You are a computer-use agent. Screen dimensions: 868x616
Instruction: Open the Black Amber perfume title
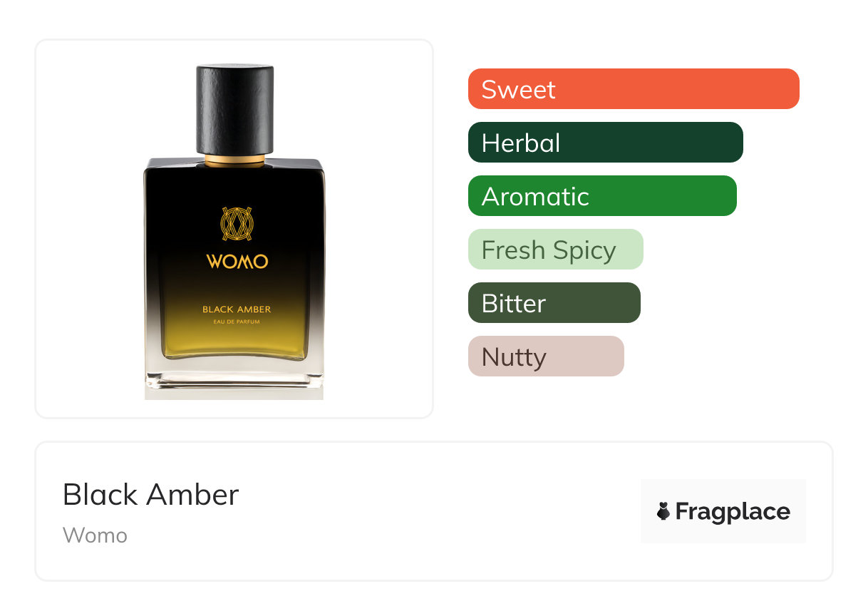(151, 494)
